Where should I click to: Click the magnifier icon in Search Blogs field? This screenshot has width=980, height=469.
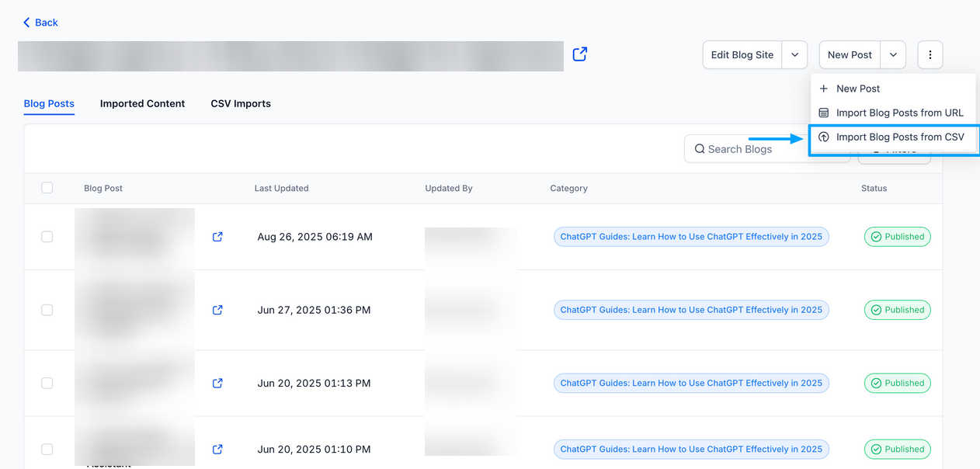click(700, 148)
